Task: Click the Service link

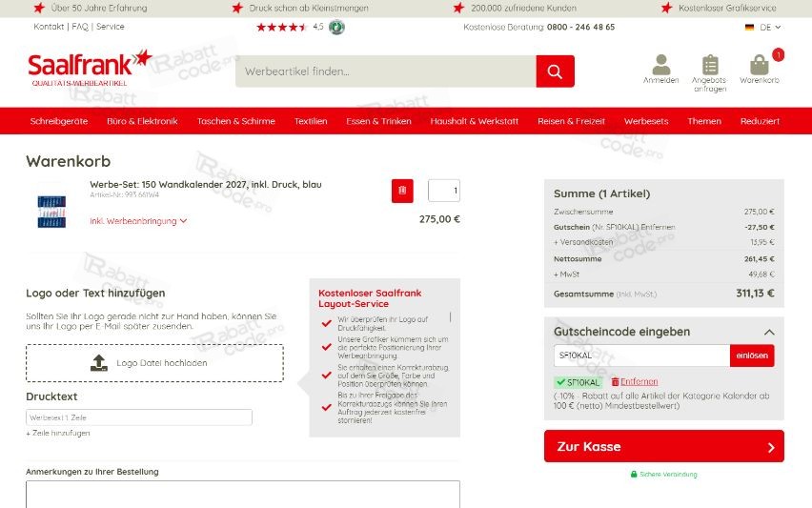Action: point(111,27)
